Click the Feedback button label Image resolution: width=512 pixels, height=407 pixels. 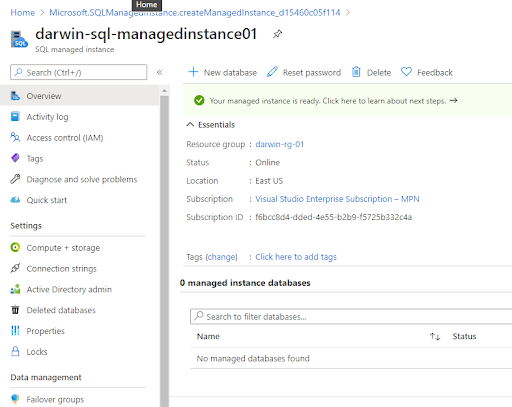pyautogui.click(x=435, y=73)
